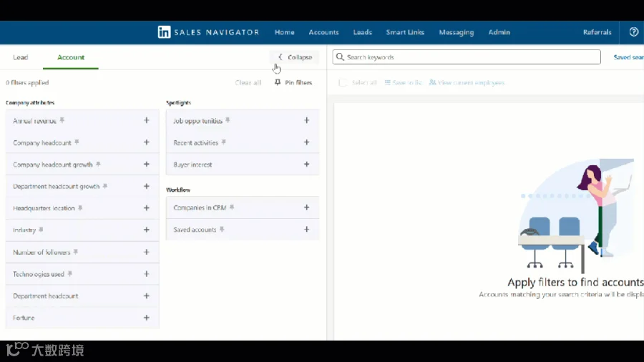Screen dimensions: 644x362
Task: Open the Leads menu
Action: click(x=363, y=32)
